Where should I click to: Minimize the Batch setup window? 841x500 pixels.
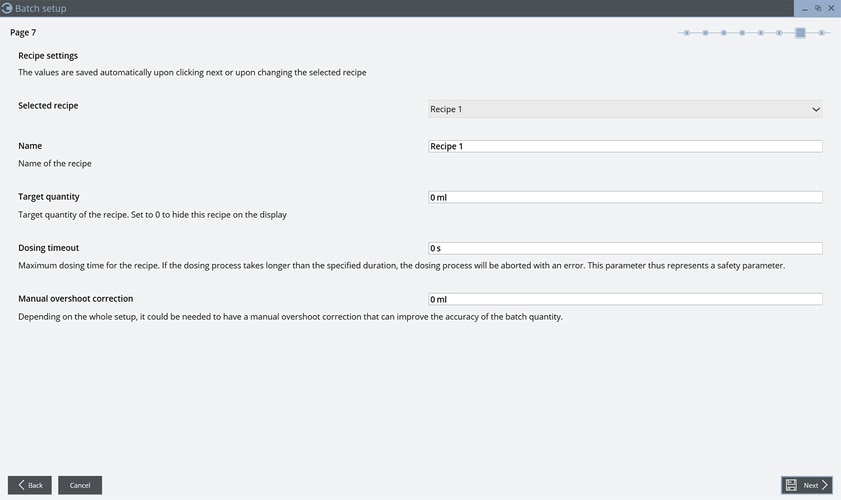(805, 9)
